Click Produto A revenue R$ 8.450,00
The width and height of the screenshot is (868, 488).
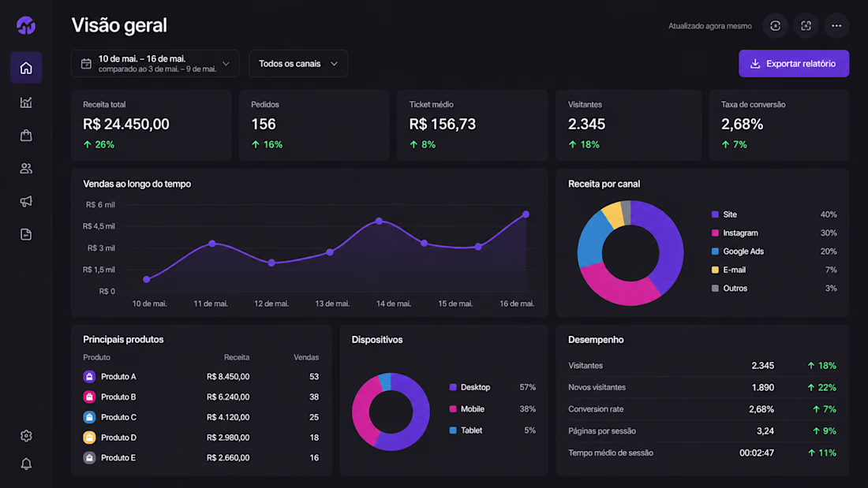(x=228, y=377)
